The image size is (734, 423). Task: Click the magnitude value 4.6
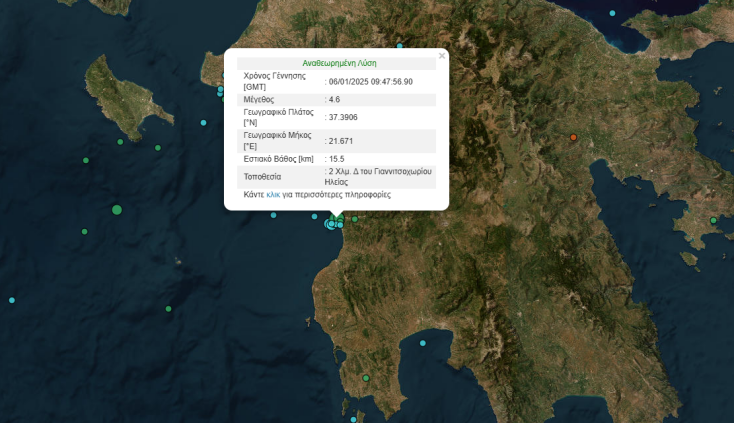coord(335,100)
